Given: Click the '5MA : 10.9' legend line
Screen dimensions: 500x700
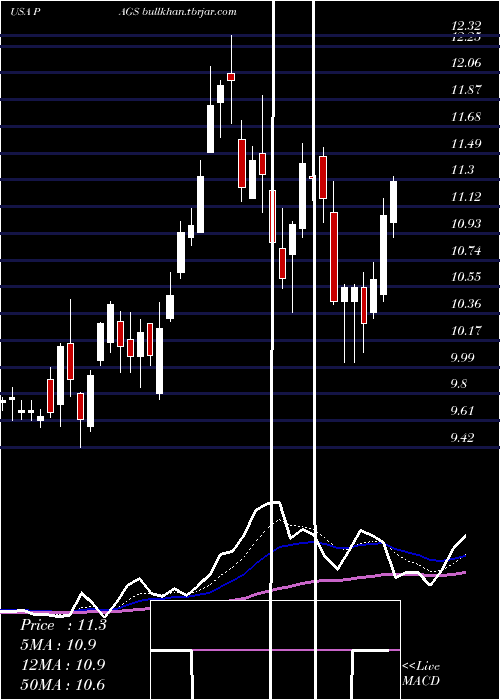Looking at the screenshot, I should pyautogui.click(x=58, y=645).
